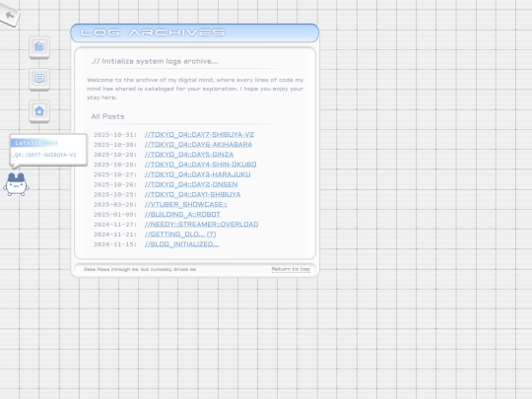
Task: Open post //NEEDY::STREAMER::OVERLOAD
Action: pos(202,225)
